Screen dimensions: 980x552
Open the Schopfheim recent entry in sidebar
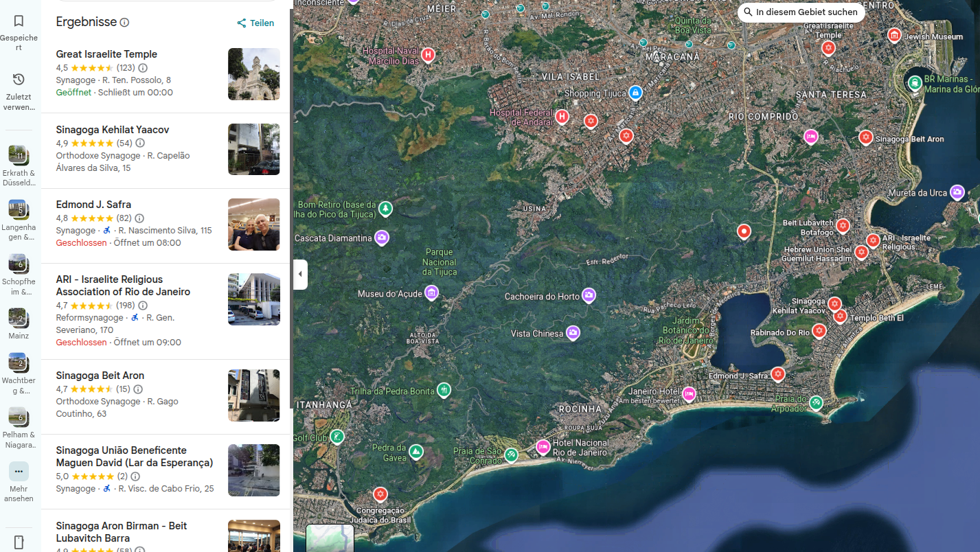(17, 263)
